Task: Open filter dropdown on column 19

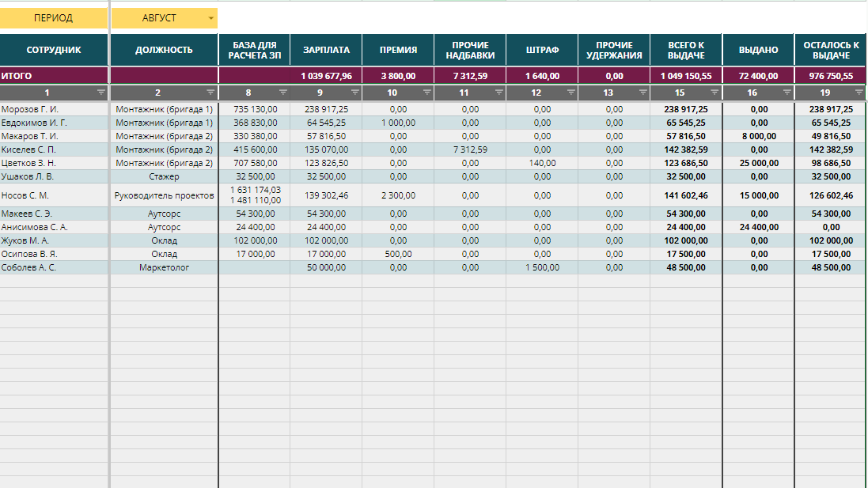Action: tap(859, 93)
